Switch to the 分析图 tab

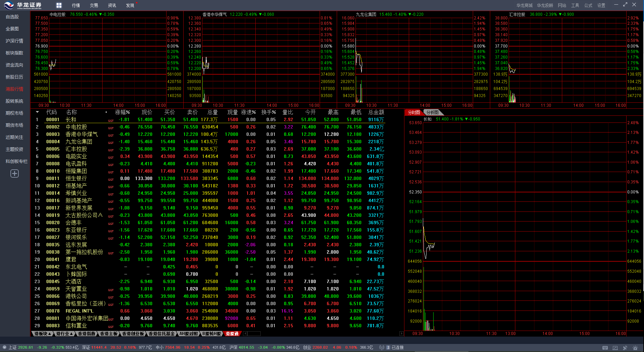(433, 112)
